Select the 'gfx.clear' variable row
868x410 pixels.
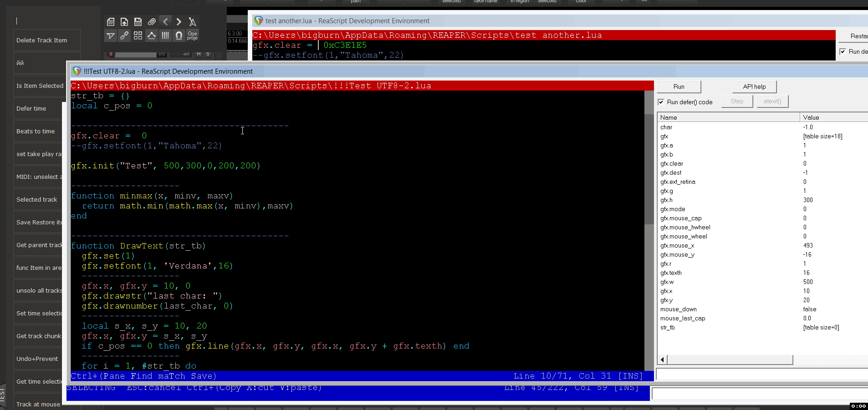coord(762,164)
